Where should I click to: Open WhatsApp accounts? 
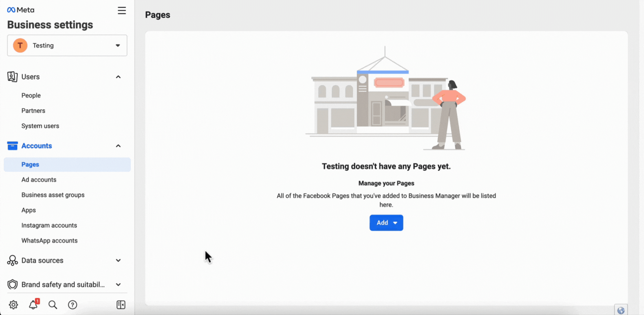point(50,240)
